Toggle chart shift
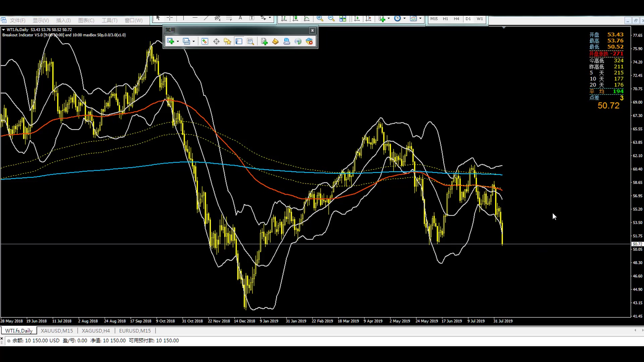This screenshot has height=362, width=644. [x=368, y=19]
